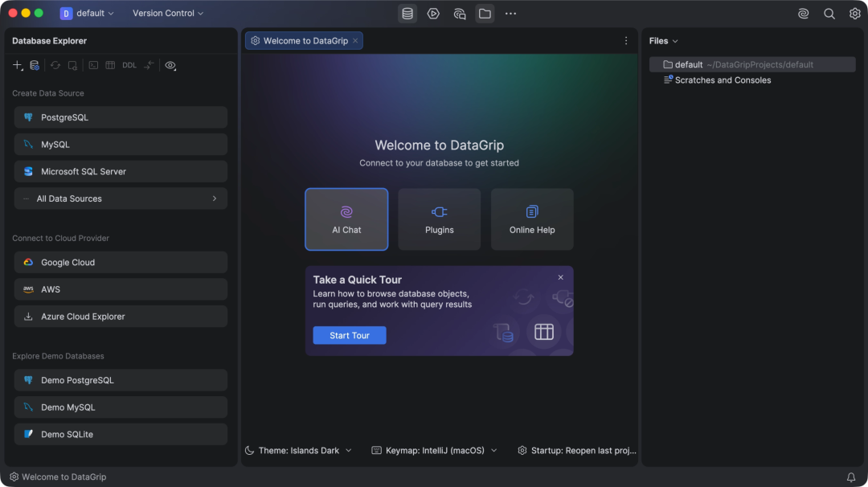Open the AI Chat card
Screen dimensions: 868x487
pyautogui.click(x=346, y=219)
